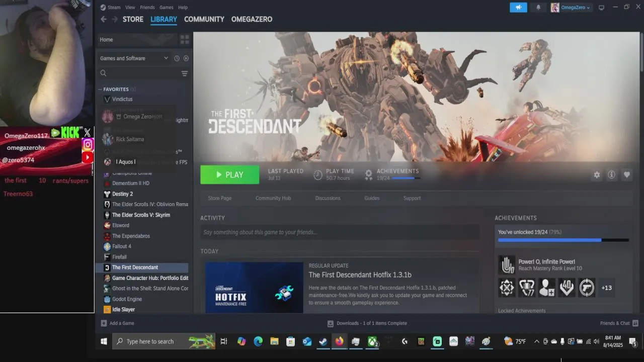This screenshot has width=644, height=362.
Task: Open the Support link
Action: click(x=412, y=198)
